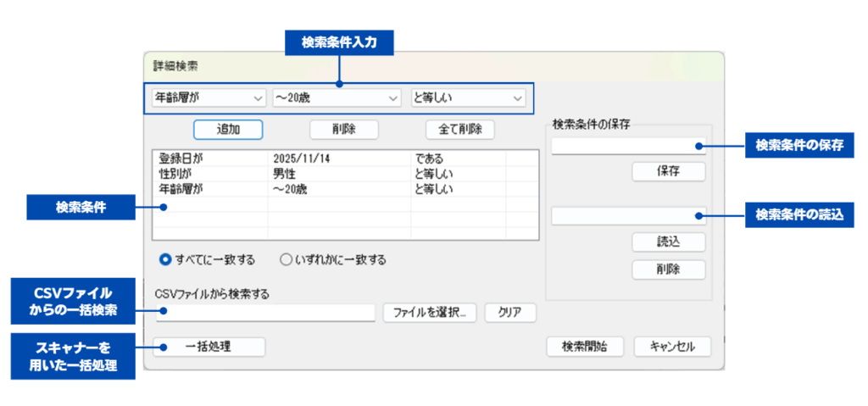The width and height of the screenshot is (868, 406).
Task: Choose the すべてに一致する radio button
Action: tap(166, 259)
